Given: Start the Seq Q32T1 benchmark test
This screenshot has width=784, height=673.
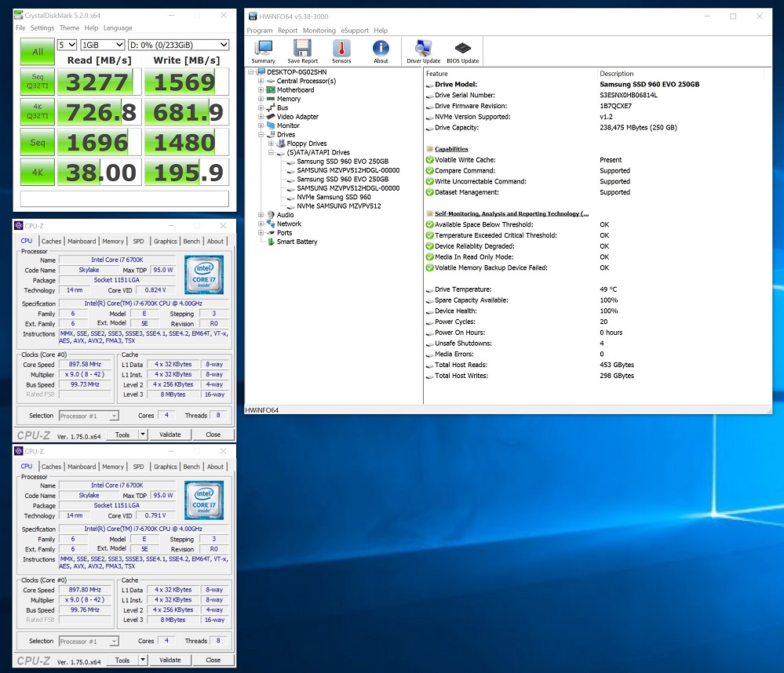Looking at the screenshot, I should [x=37, y=82].
